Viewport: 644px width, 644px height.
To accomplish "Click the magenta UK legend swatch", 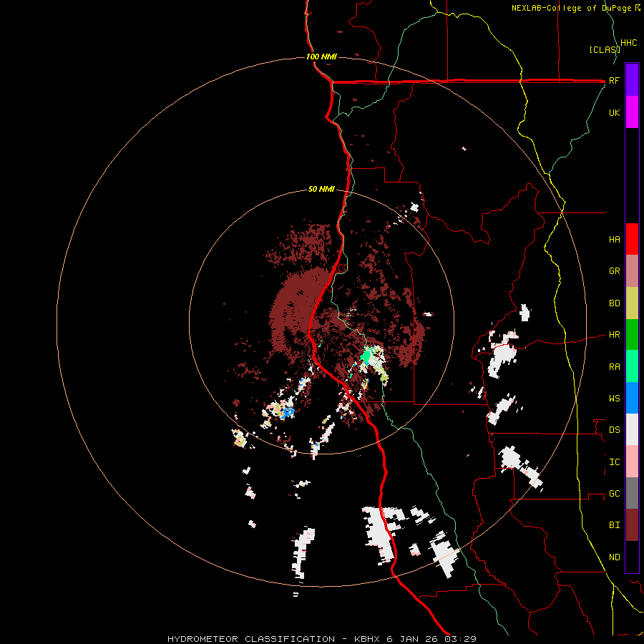I will coord(632,112).
